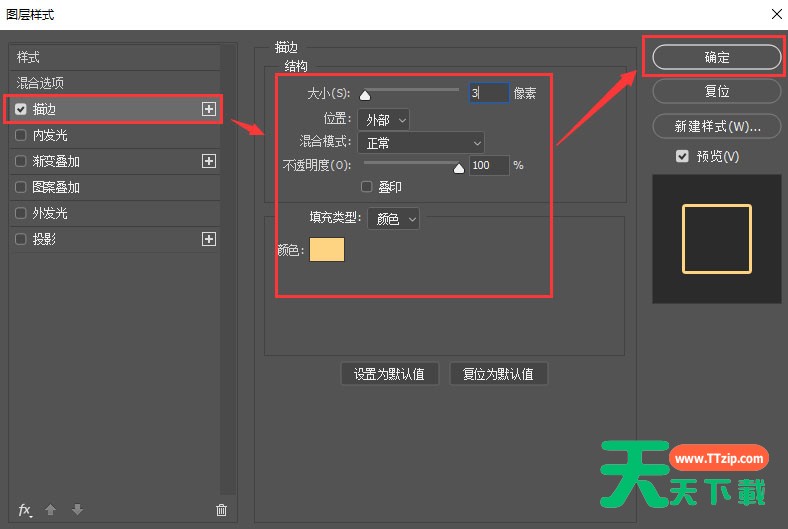Click the move effect down arrow

(77, 510)
